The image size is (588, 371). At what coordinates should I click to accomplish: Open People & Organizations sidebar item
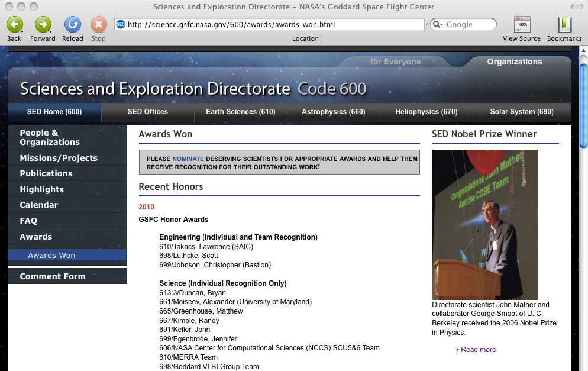point(67,137)
